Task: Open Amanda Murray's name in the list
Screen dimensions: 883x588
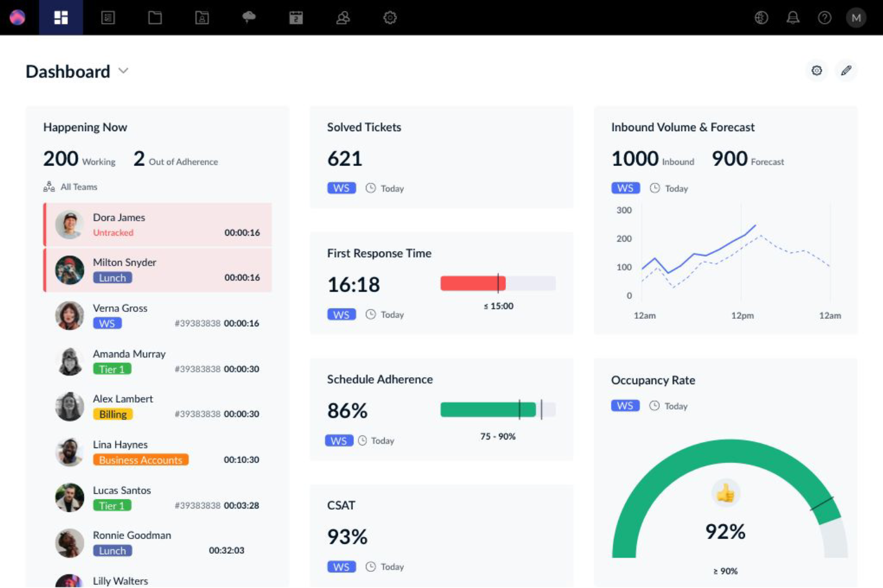Action: tap(129, 354)
